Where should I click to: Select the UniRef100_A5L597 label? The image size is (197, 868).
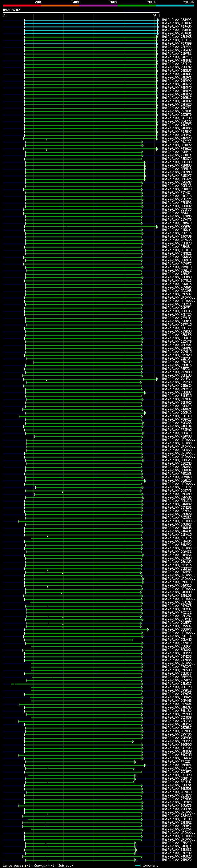point(177,294)
